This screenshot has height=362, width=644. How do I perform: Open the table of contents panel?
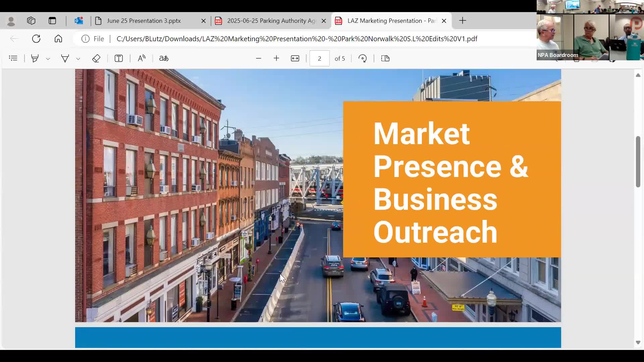(13, 58)
